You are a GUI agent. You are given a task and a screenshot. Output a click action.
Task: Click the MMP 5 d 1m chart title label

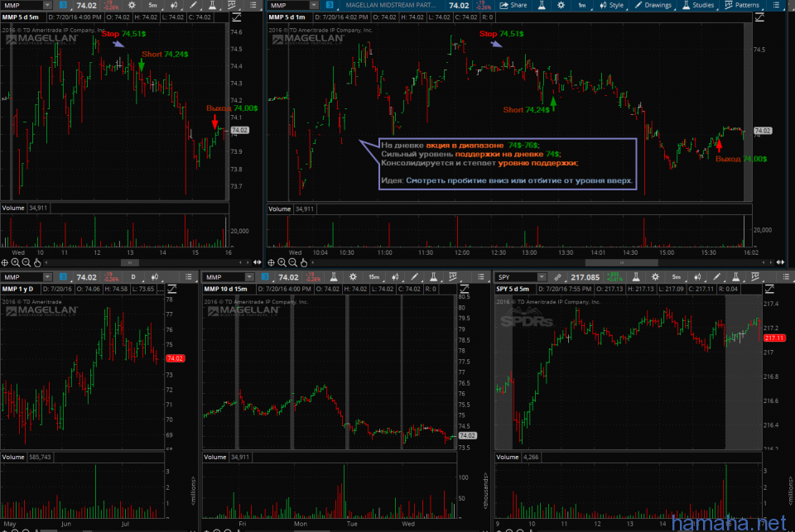pos(287,17)
